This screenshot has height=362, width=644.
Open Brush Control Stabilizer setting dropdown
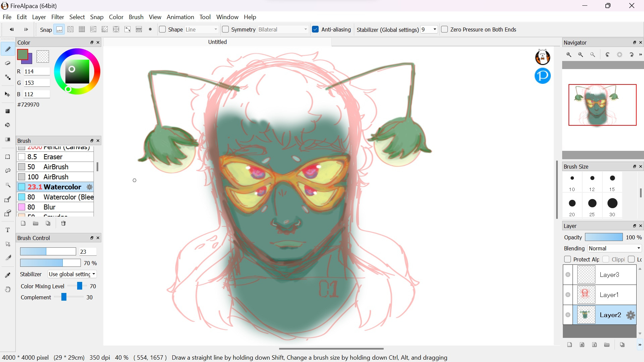(x=72, y=274)
